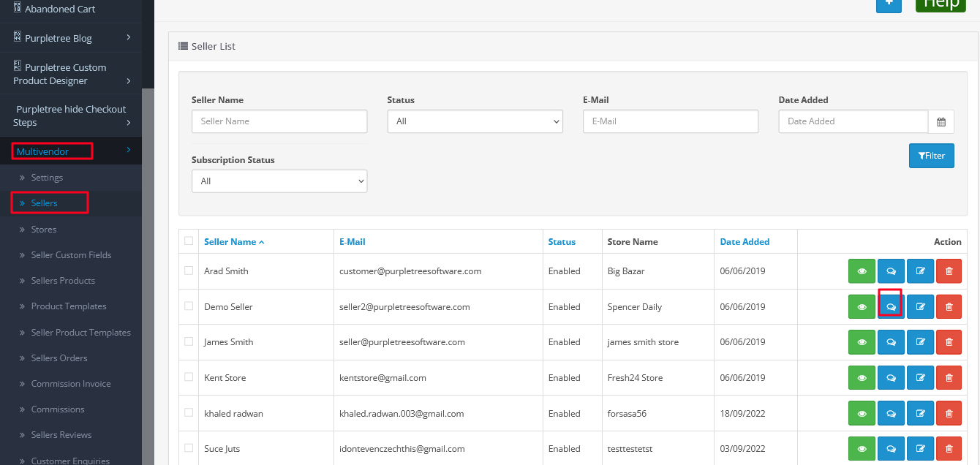Select the Kent Store row checkbox
This screenshot has width=980, height=465.
coord(189,377)
